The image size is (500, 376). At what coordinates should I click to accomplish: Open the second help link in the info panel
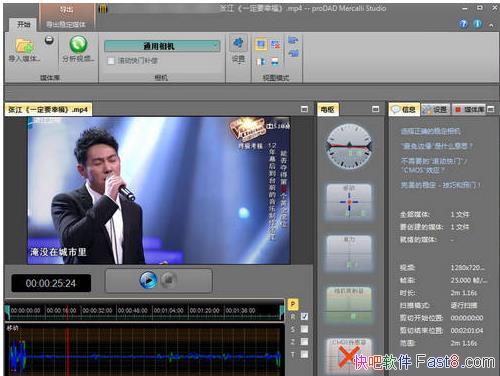(436, 146)
